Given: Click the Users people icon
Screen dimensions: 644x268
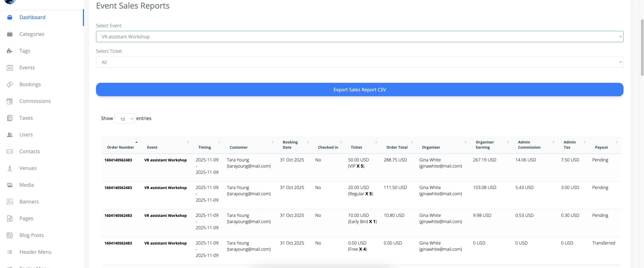Looking at the screenshot, I should (x=10, y=134).
